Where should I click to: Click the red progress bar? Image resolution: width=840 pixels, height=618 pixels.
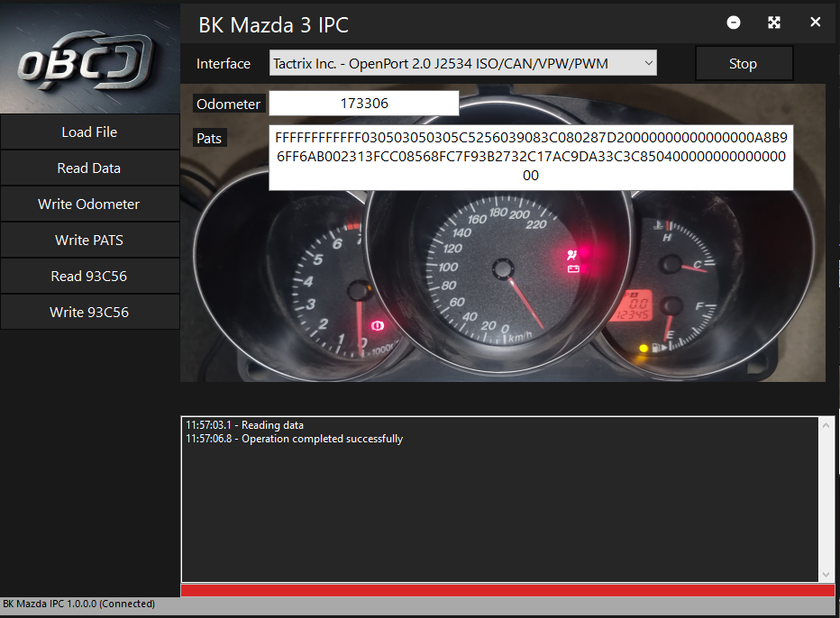point(507,590)
